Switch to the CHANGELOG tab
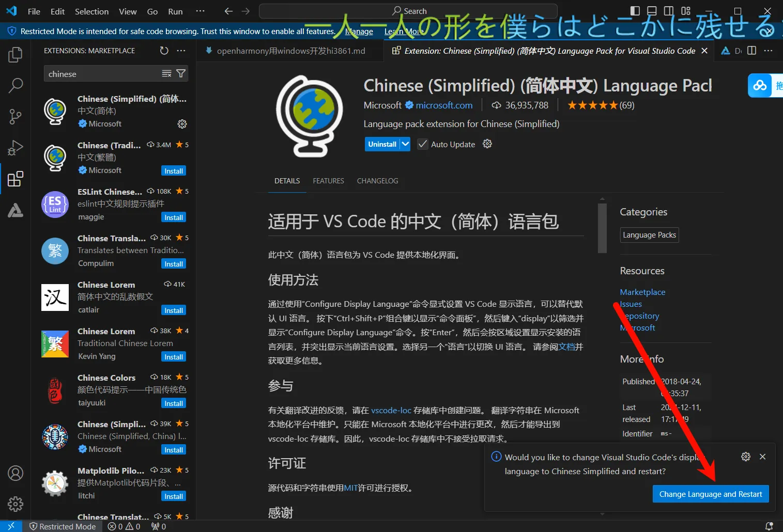 click(x=377, y=181)
